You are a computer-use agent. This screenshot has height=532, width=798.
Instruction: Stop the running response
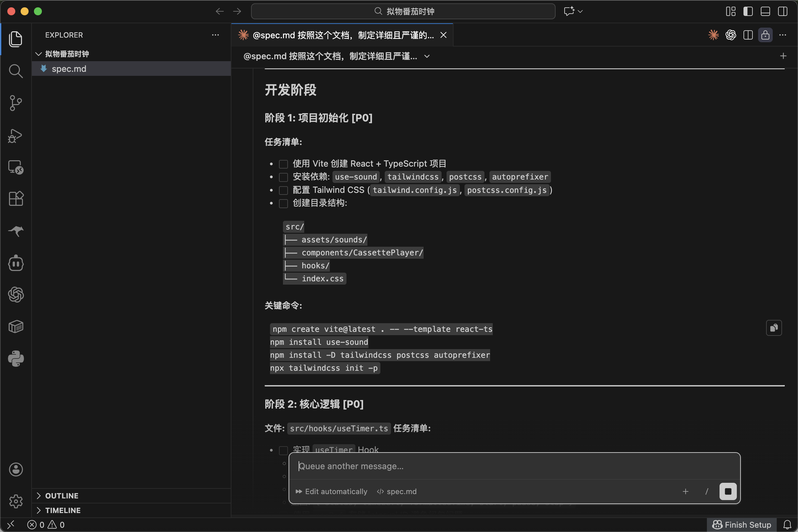click(728, 492)
